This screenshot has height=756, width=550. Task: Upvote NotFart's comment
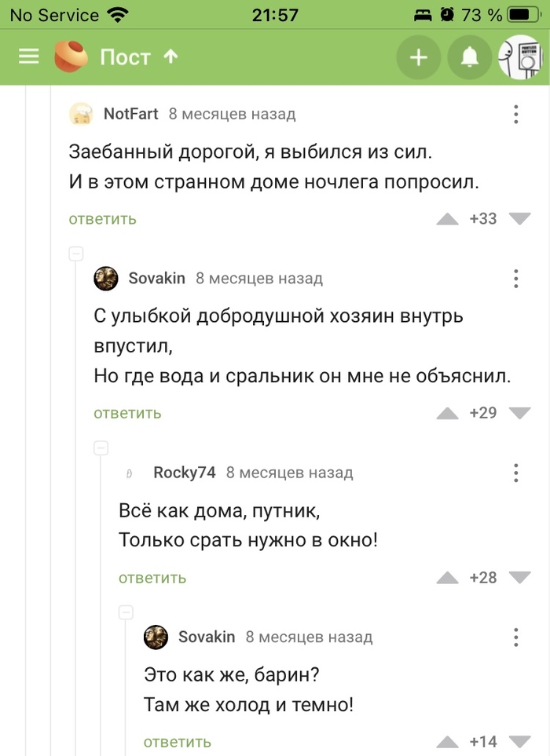448,219
